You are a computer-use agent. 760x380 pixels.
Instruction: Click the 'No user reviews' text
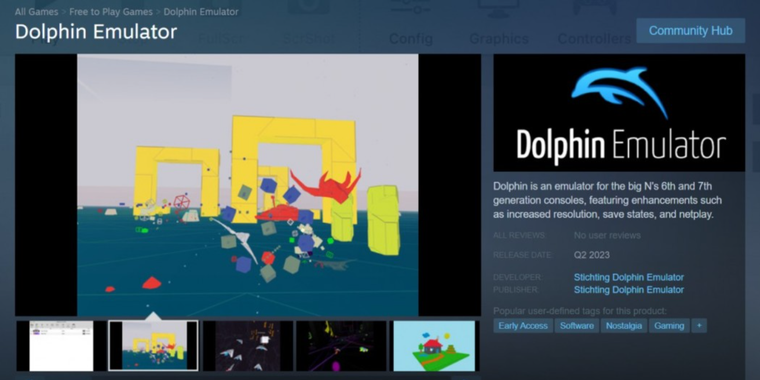(x=607, y=236)
